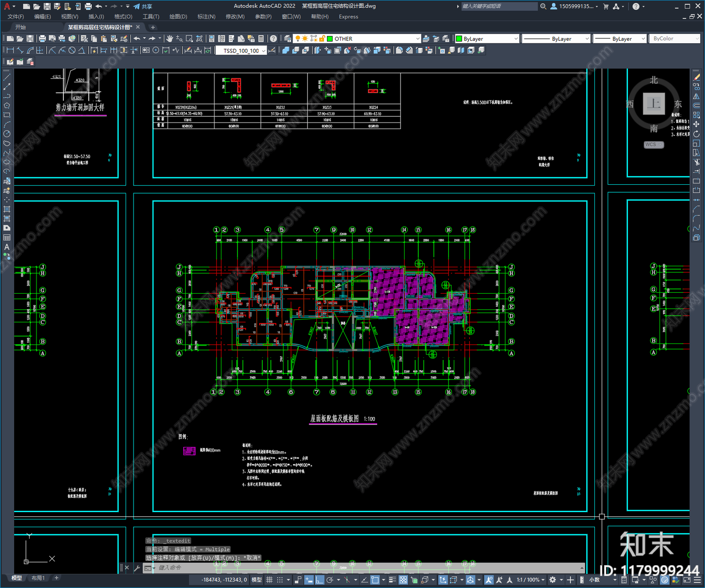This screenshot has height=588, width=705.
Task: Click the Pan hand tool icon
Action: [170, 39]
